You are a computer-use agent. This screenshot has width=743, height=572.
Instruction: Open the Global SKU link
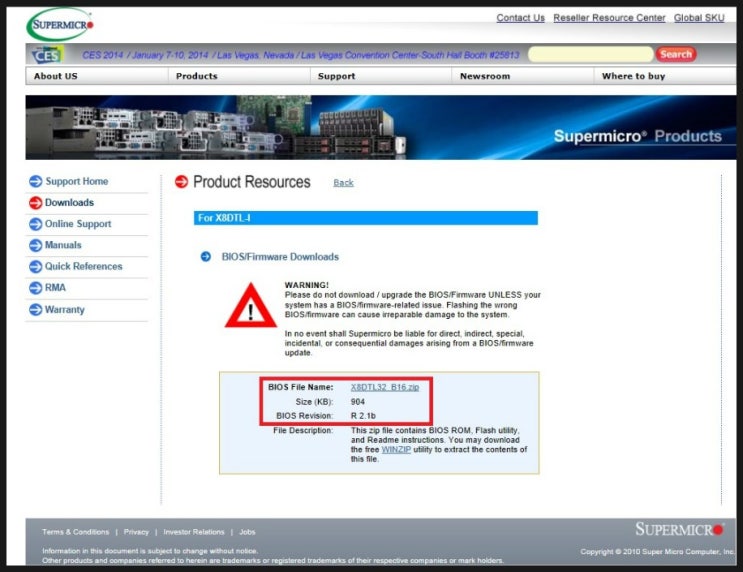699,18
